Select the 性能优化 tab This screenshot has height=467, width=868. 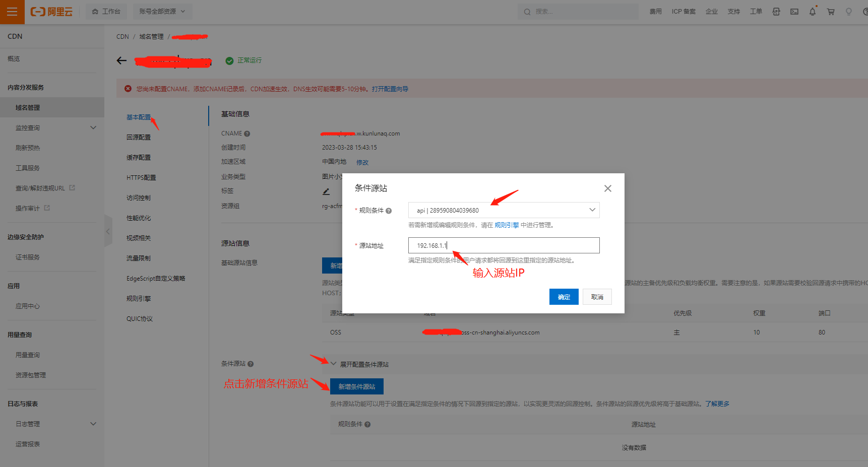(x=139, y=218)
